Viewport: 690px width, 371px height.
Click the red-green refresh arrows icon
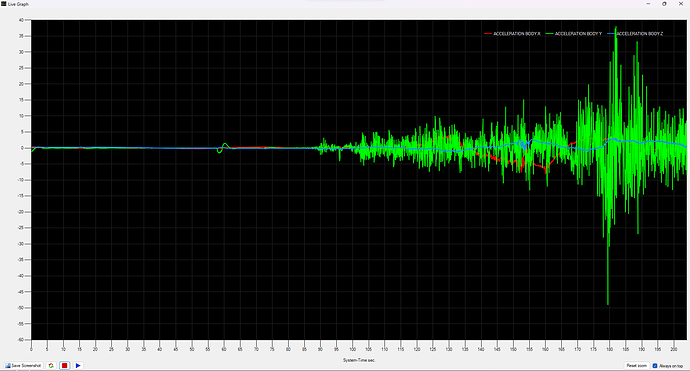(x=51, y=366)
